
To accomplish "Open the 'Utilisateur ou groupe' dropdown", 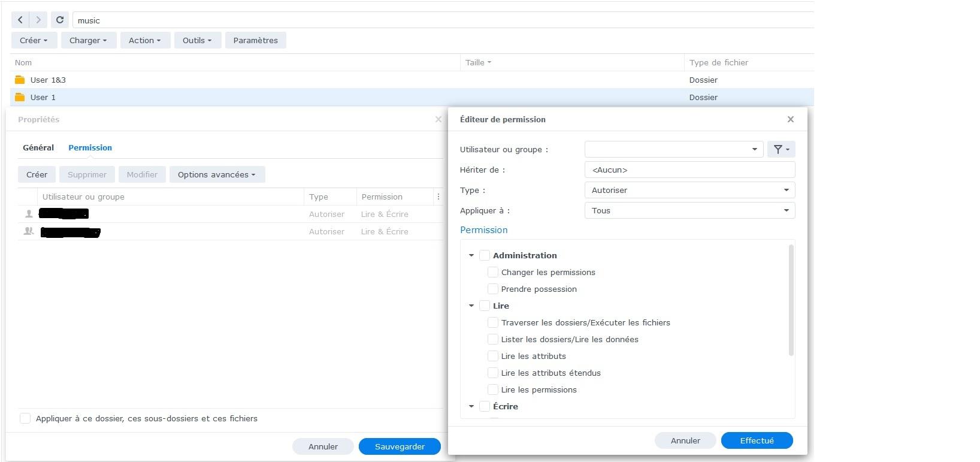I will (673, 149).
